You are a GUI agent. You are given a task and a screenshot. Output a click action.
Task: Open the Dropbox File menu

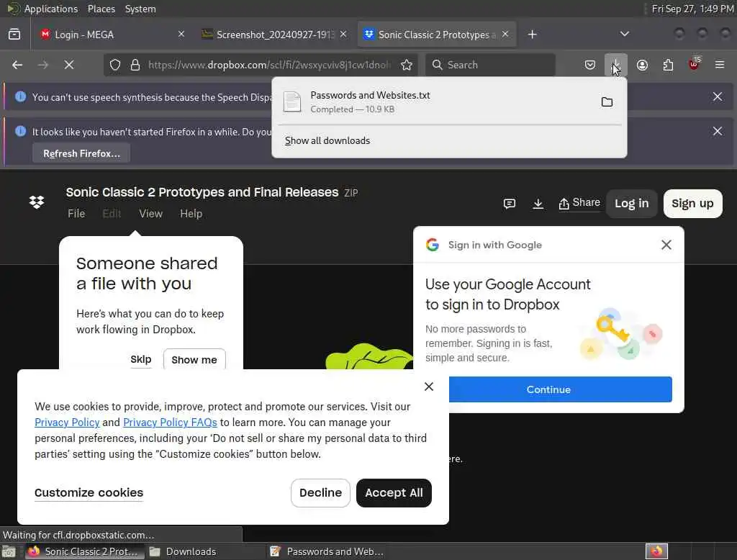[x=76, y=214]
